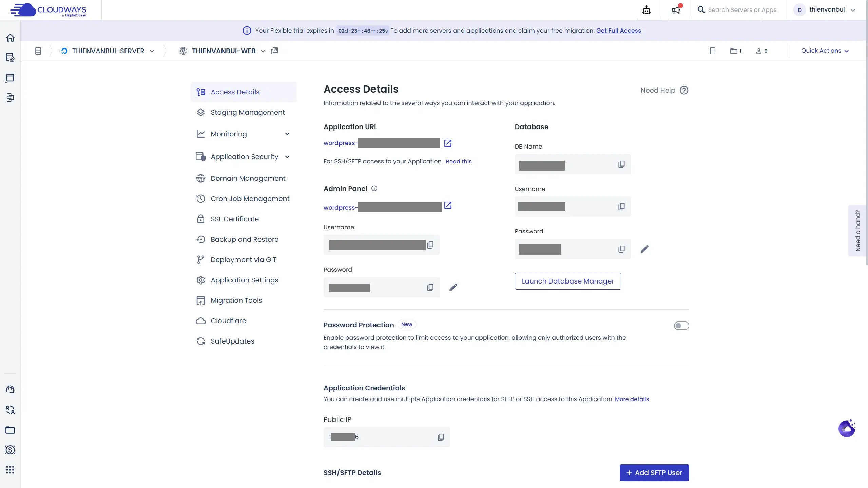The image size is (868, 488).
Task: Open the Cloudflare section
Action: (x=243, y=321)
